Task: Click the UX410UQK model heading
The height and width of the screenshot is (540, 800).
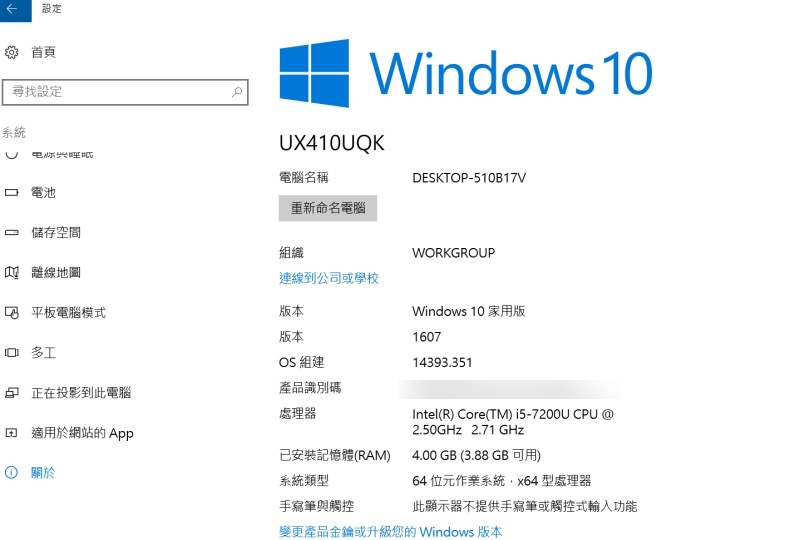Action: pos(332,143)
